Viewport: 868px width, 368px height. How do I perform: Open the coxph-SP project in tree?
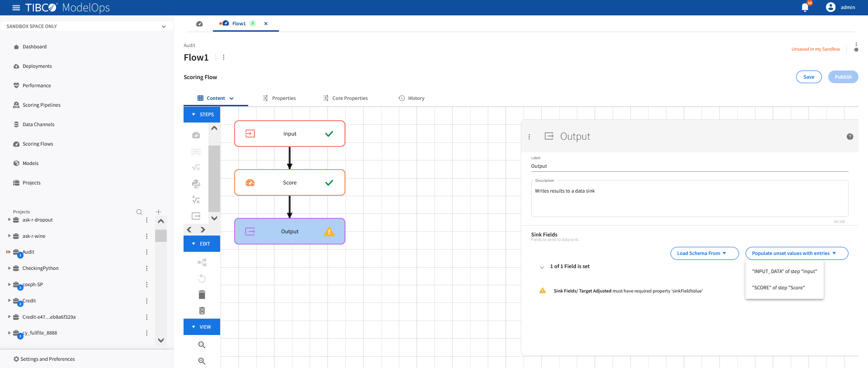33,284
